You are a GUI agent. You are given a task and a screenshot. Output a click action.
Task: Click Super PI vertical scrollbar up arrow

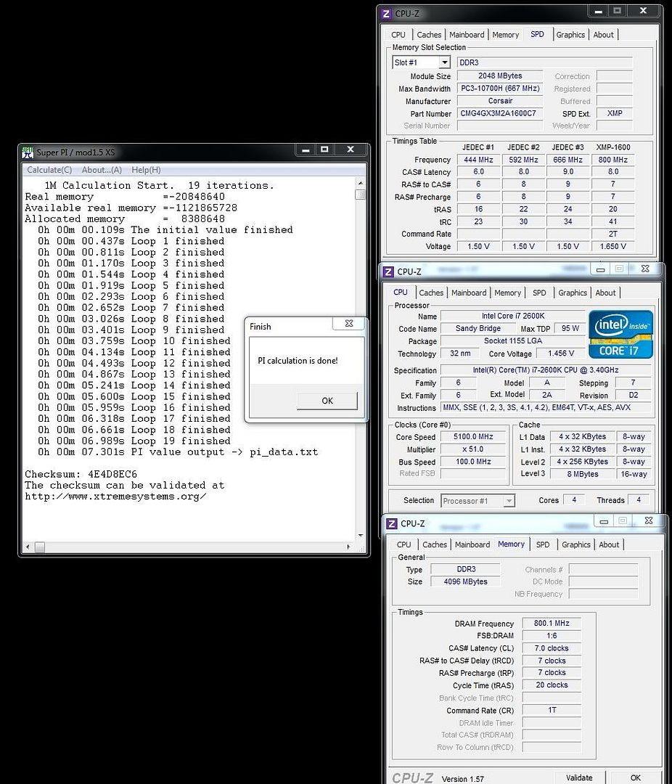click(361, 184)
